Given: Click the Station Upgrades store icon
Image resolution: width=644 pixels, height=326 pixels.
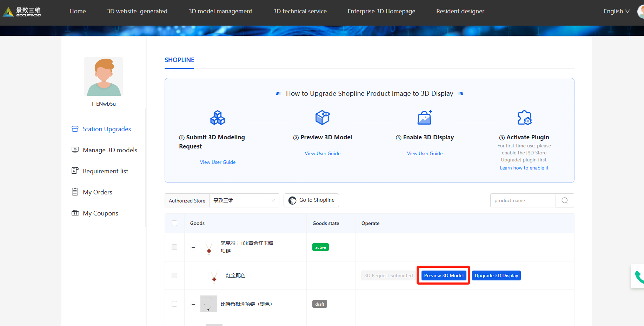Looking at the screenshot, I should 75,129.
